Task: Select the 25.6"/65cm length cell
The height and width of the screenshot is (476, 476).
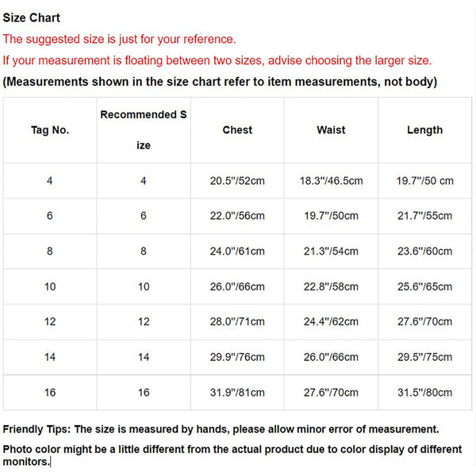Action: click(x=424, y=286)
